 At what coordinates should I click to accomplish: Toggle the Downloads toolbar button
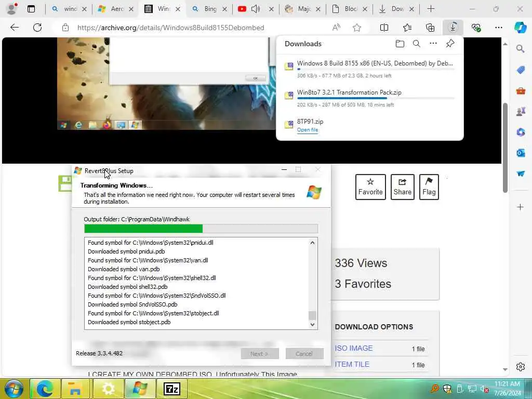(x=453, y=28)
